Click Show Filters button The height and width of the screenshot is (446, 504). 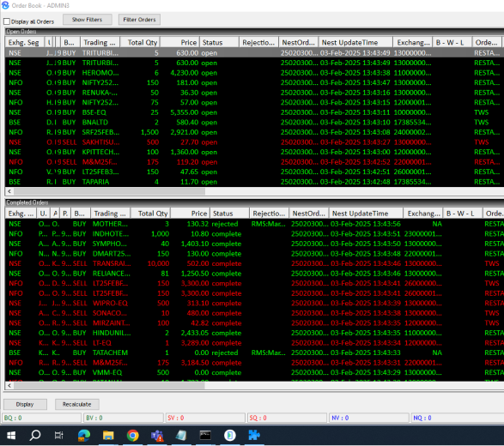pyautogui.click(x=88, y=20)
